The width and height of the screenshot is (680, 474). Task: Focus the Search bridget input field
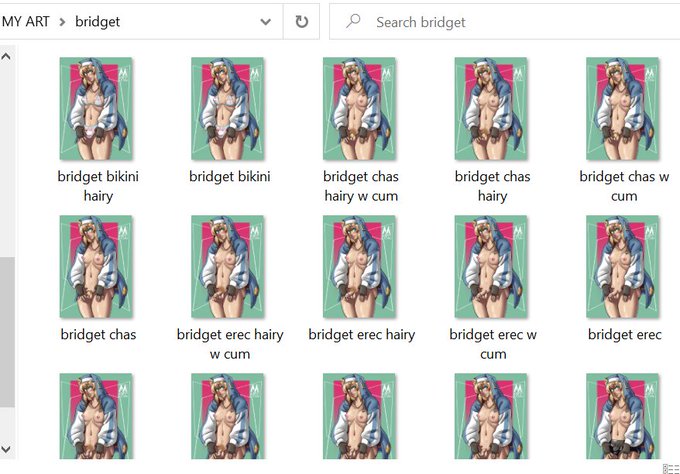coord(503,22)
